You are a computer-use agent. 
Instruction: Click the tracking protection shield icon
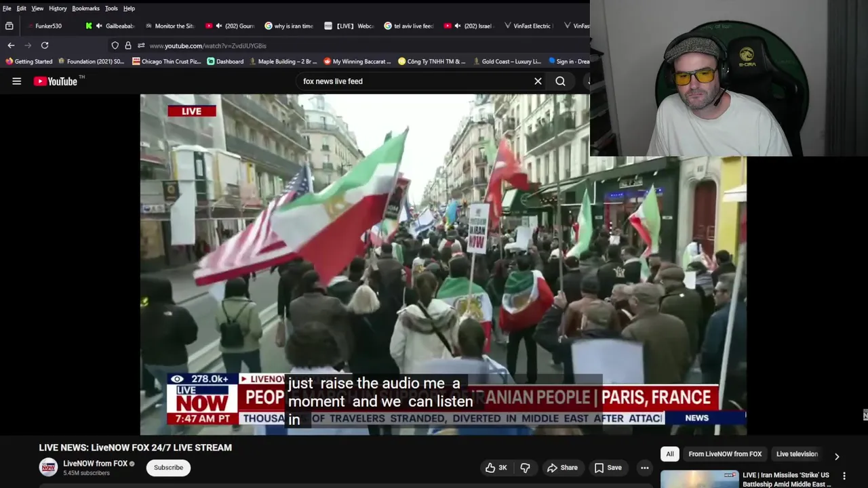115,45
